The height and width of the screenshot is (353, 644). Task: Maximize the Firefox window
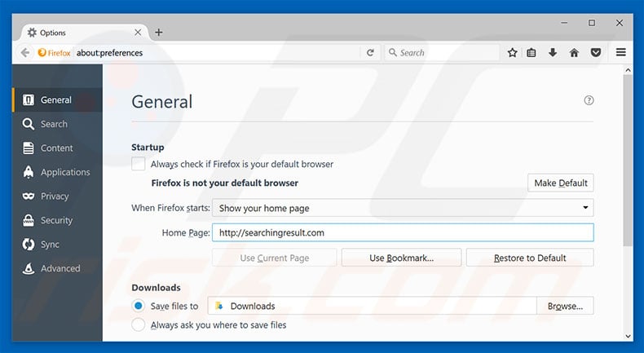[x=592, y=23]
